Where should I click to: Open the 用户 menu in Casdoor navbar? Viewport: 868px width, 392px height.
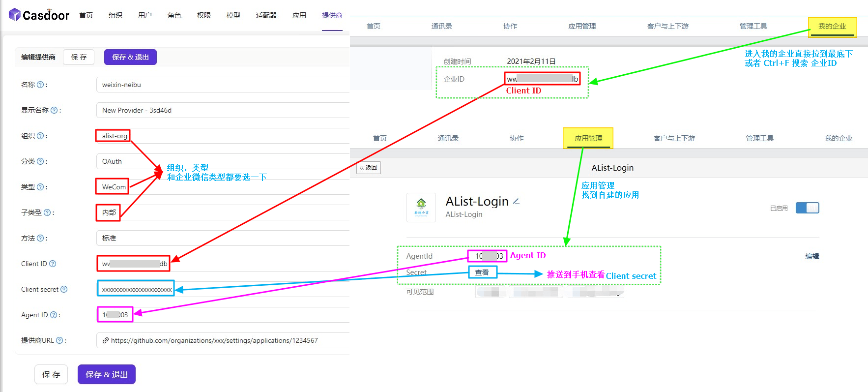[x=145, y=15]
